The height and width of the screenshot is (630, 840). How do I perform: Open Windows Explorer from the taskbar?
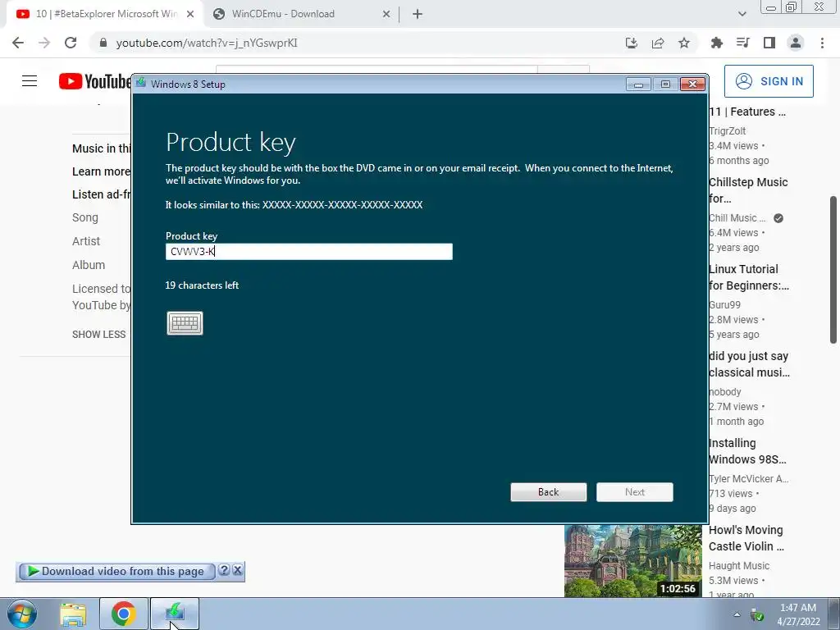point(73,614)
